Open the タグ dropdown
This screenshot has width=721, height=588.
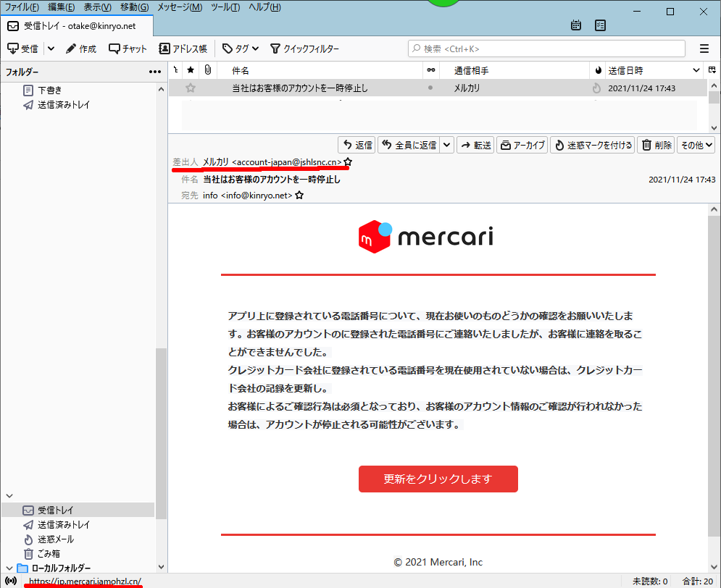pos(241,49)
